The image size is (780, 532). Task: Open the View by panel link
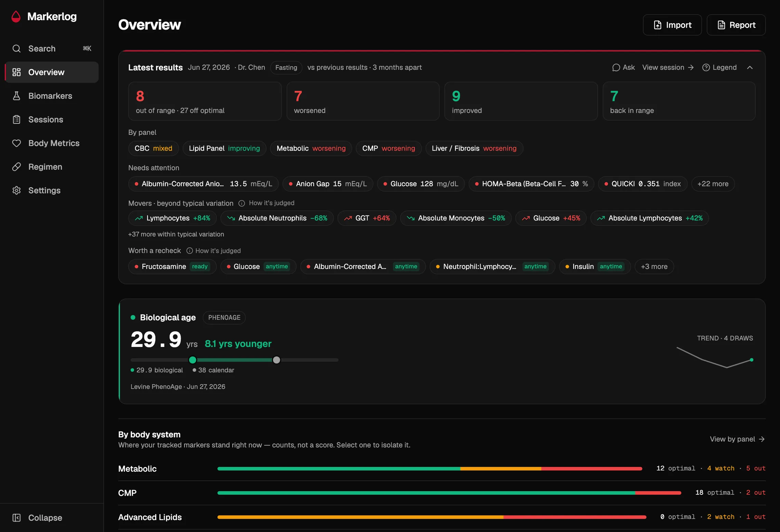click(737, 439)
